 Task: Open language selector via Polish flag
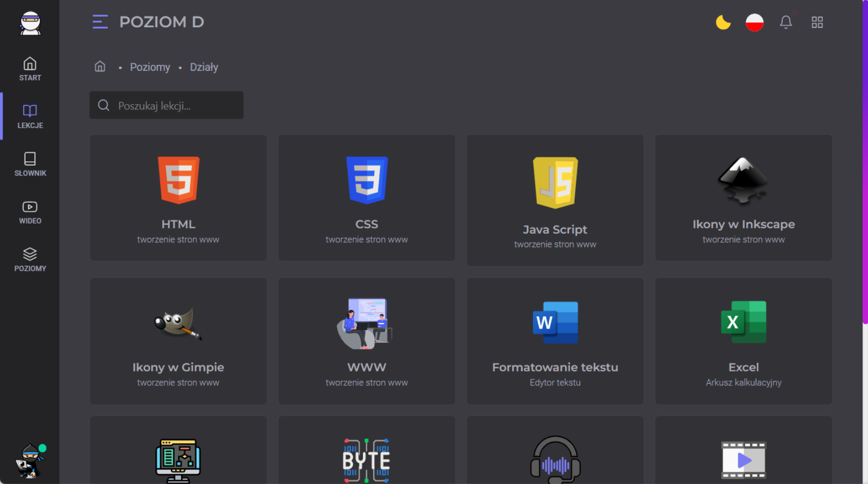click(754, 23)
